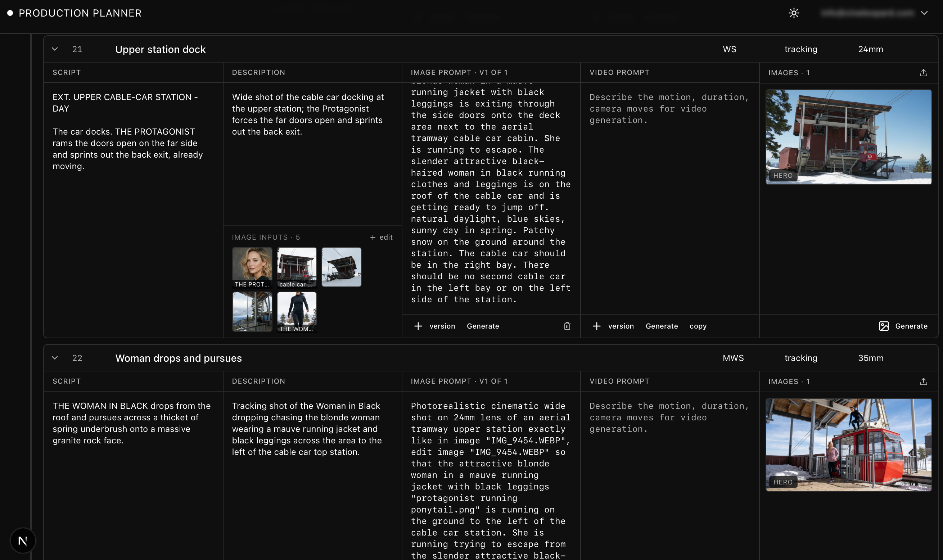Open THE WOM... woman in black thumbnail

coord(297,312)
